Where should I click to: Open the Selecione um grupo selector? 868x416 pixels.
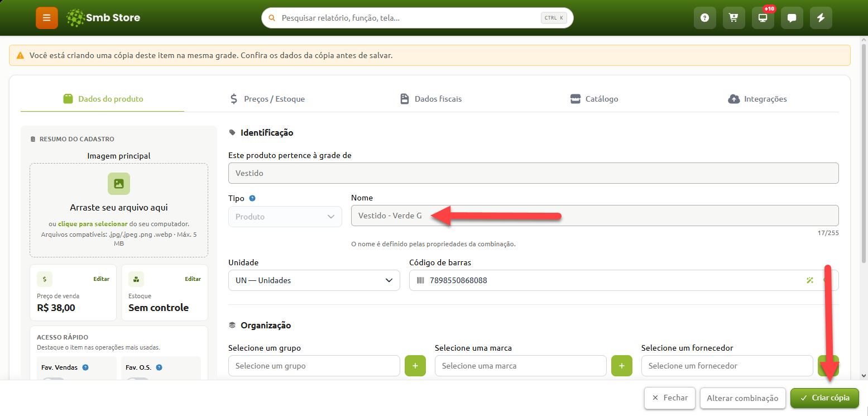pos(314,366)
